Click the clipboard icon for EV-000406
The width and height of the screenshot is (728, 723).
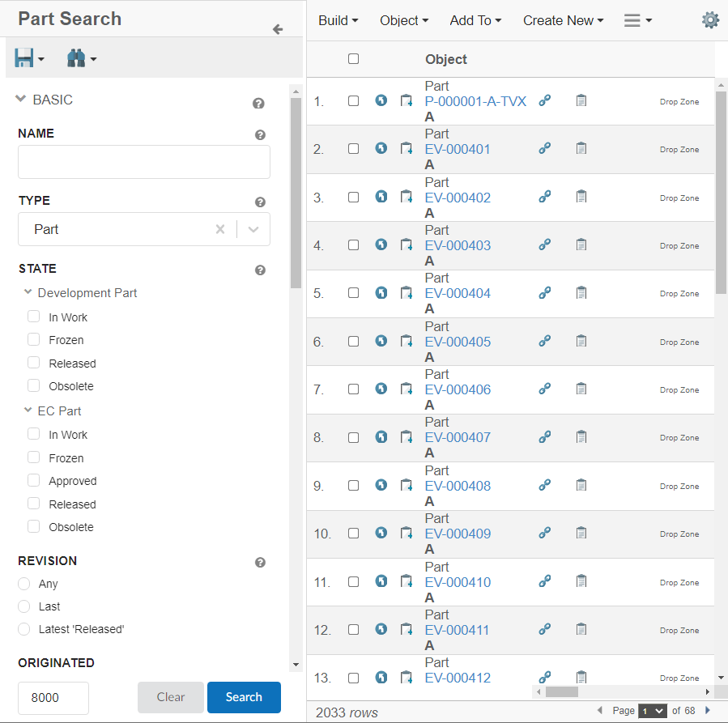(581, 389)
